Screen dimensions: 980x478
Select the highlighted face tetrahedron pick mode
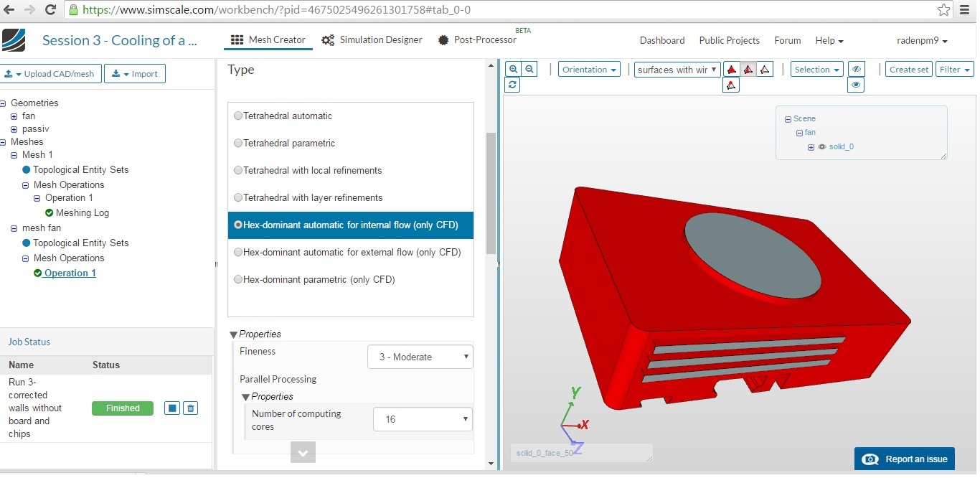(x=748, y=70)
